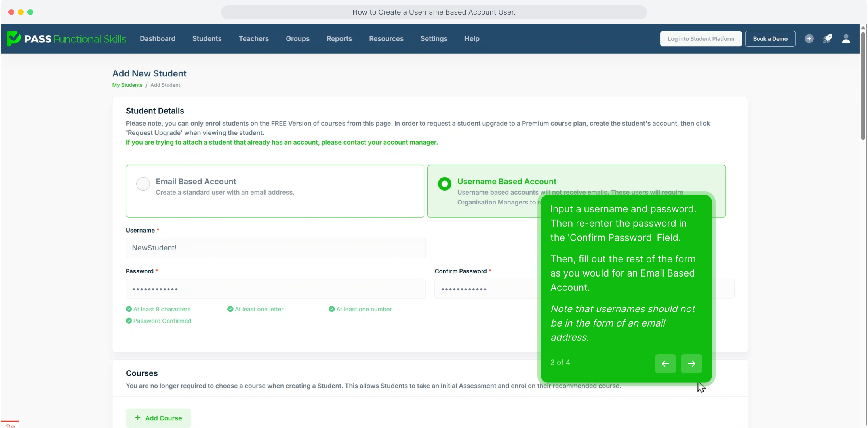Open the Reports menu

[339, 39]
